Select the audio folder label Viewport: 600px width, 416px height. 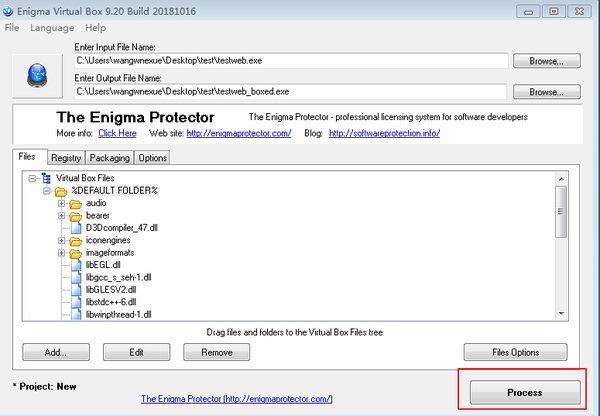pyautogui.click(x=96, y=203)
